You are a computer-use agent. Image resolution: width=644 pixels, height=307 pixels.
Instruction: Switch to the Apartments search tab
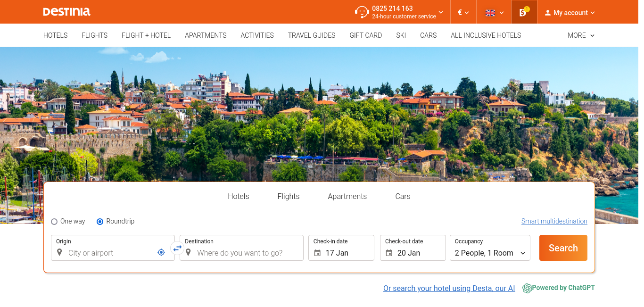(x=347, y=197)
